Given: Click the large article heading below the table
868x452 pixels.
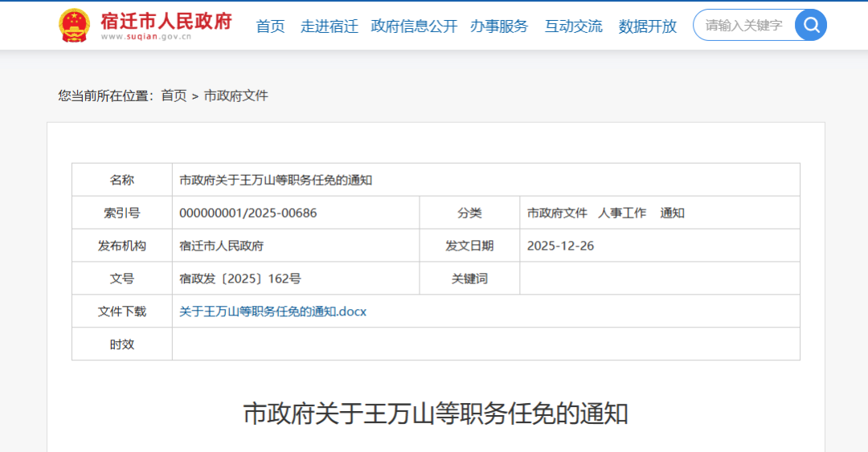Looking at the screenshot, I should tap(435, 413).
